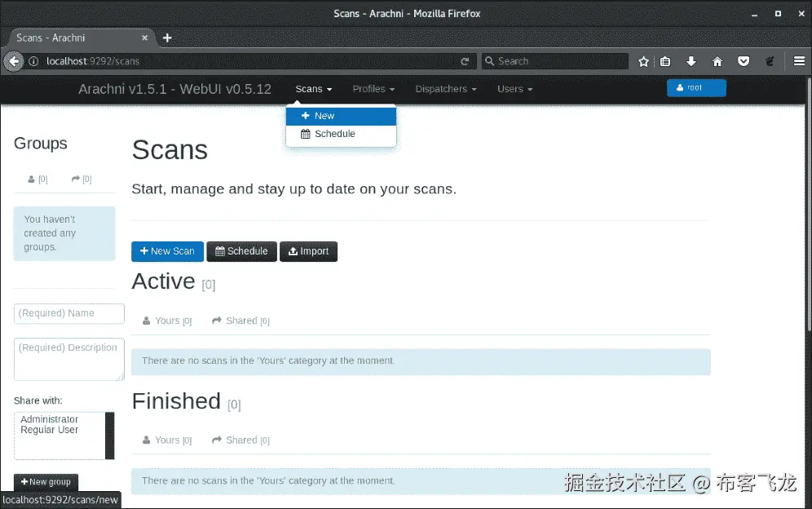Open the Firefox hamburger menu
Screen dimensions: 812x509
point(799,61)
